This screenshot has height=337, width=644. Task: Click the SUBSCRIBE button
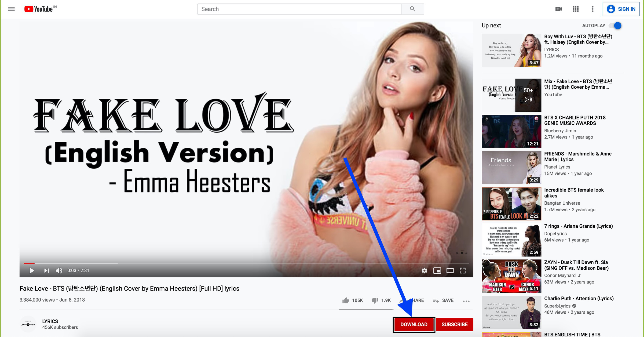(455, 324)
